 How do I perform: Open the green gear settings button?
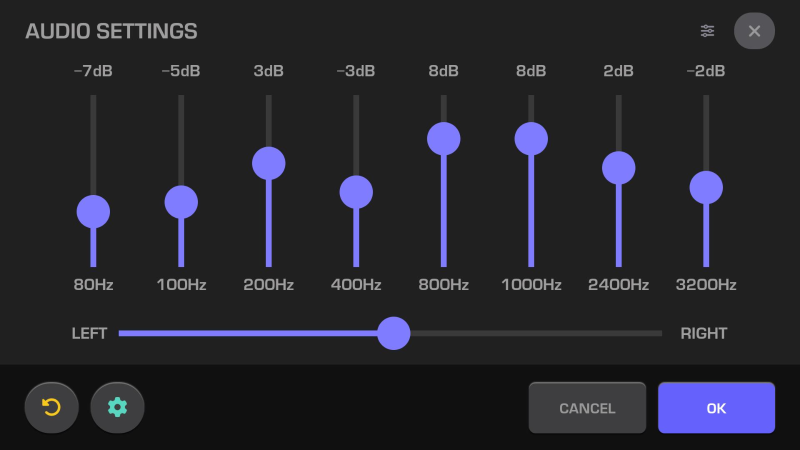click(x=117, y=407)
